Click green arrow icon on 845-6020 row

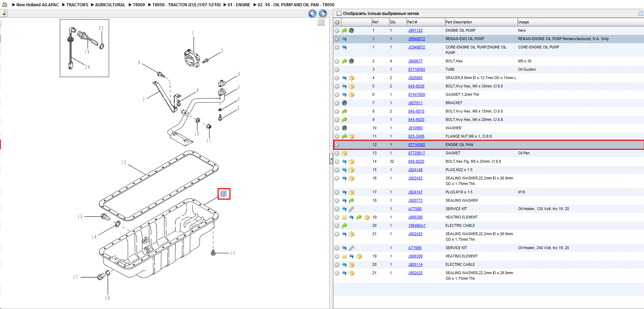click(x=344, y=120)
